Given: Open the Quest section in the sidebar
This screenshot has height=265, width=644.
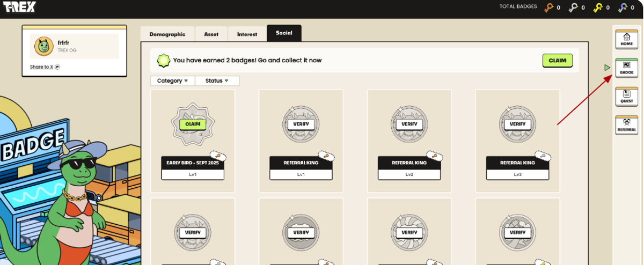Looking at the screenshot, I should (x=626, y=97).
